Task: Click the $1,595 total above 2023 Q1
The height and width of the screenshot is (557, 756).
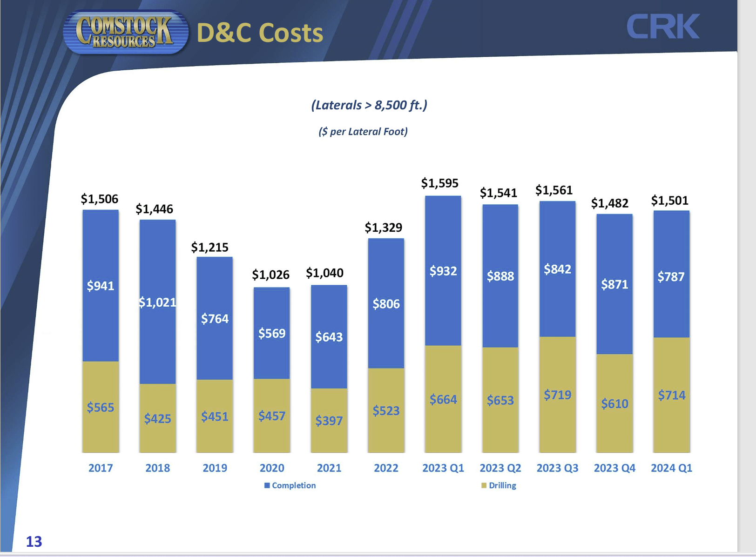Action: click(x=440, y=183)
